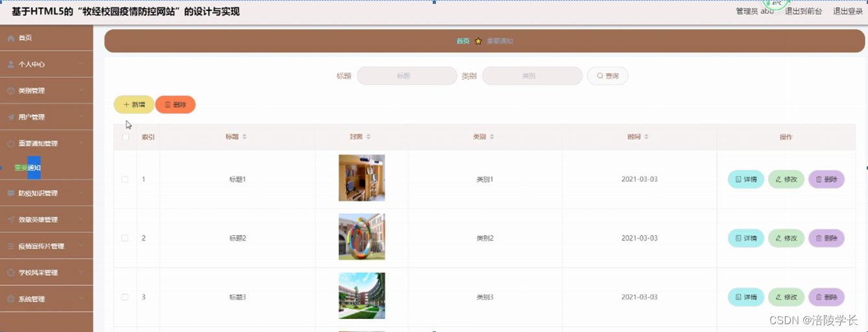Open the 重要通知 submenu item
The width and height of the screenshot is (868, 332).
(x=28, y=168)
